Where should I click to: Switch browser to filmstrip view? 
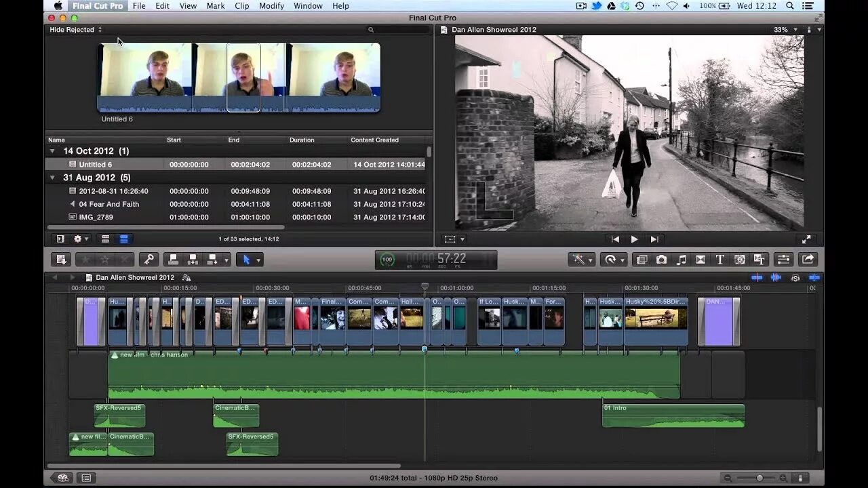105,239
